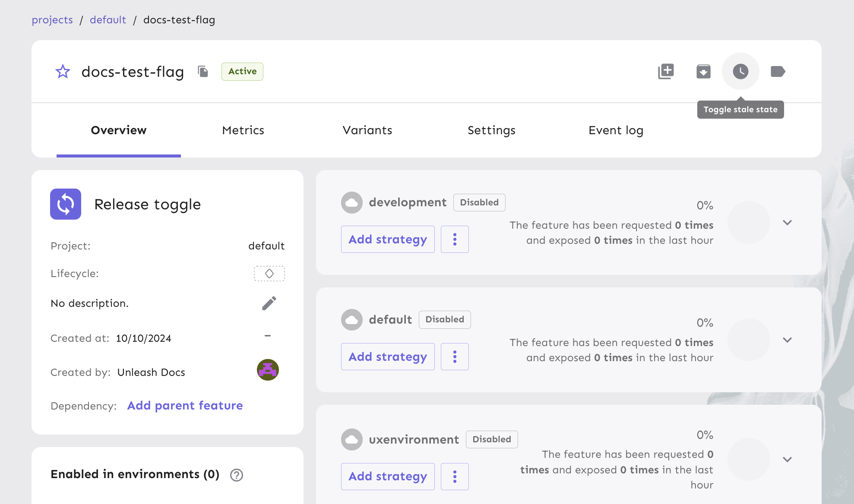Click the import/export icon
This screenshot has height=504, width=854.
point(703,71)
